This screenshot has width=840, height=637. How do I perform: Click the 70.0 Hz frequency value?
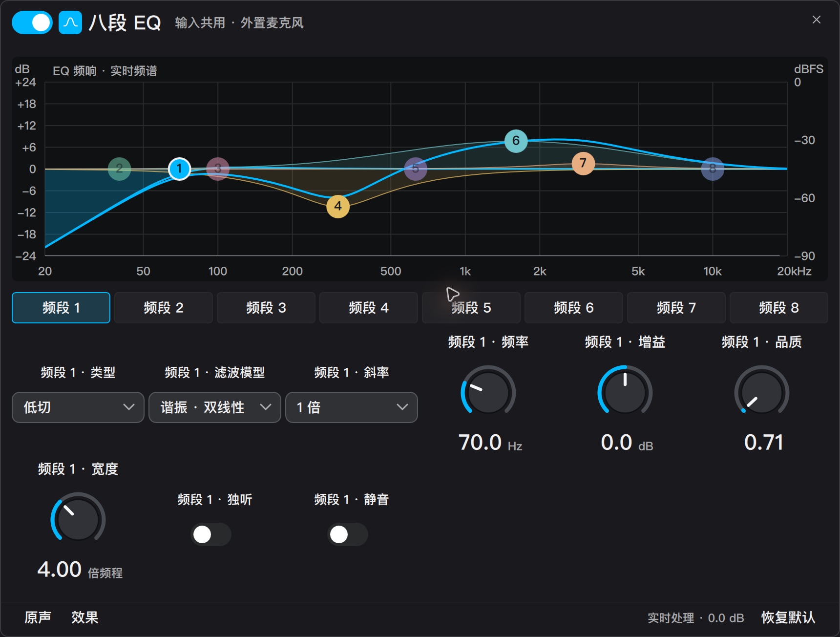490,443
